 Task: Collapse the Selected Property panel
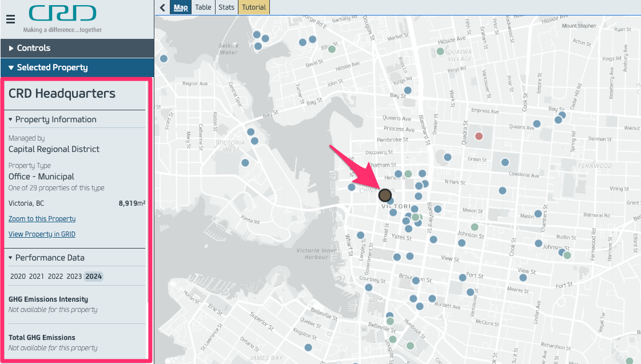[52, 67]
